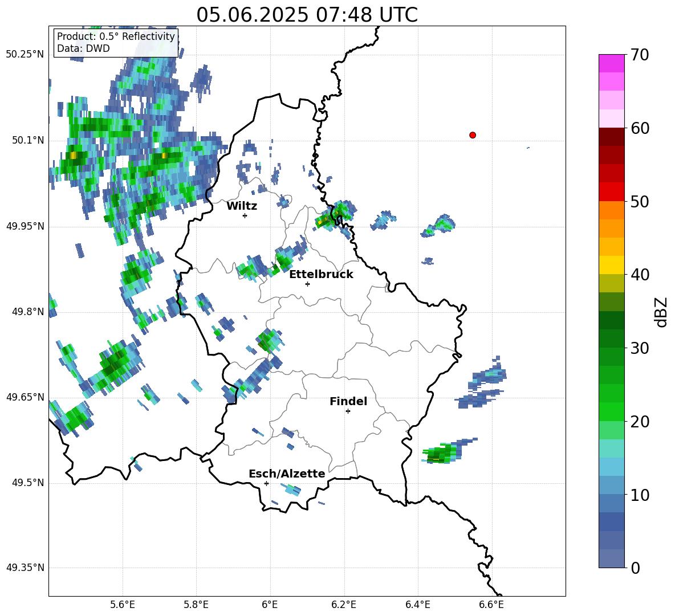The image size is (675, 616).
Task: Click the 6.2°E longitude label
Action: point(344,605)
